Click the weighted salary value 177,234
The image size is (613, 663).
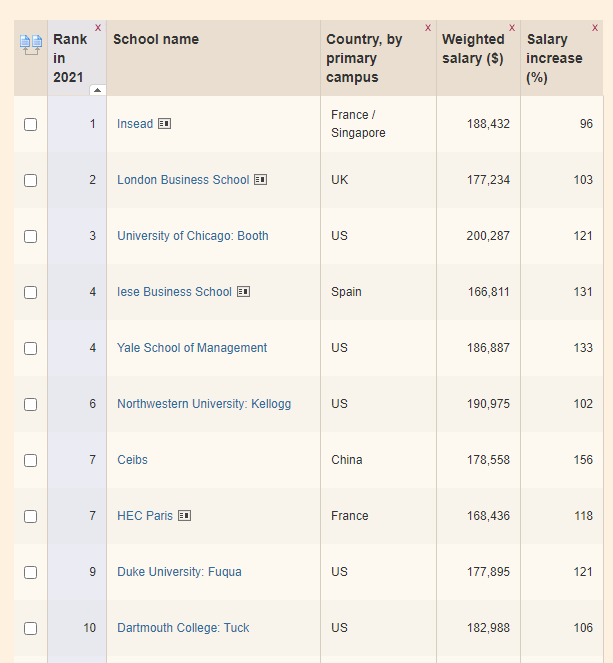(x=488, y=180)
